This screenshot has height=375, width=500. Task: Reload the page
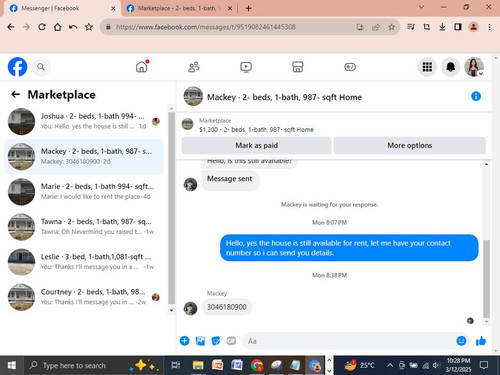42,27
